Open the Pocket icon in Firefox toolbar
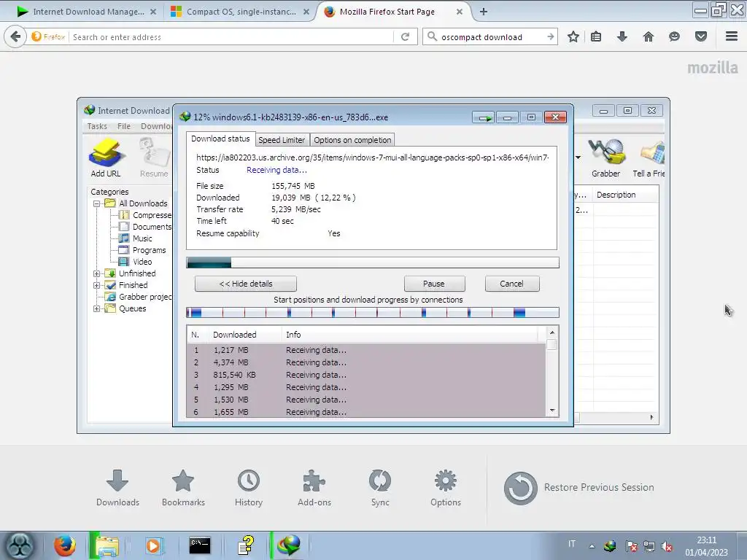 701,36
